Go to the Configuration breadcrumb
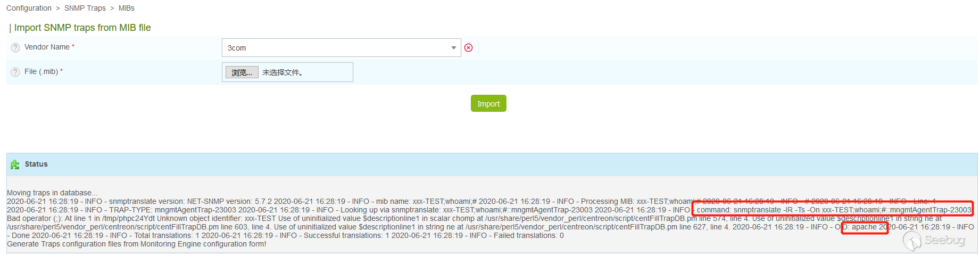Image resolution: width=980 pixels, height=255 pixels. point(29,8)
